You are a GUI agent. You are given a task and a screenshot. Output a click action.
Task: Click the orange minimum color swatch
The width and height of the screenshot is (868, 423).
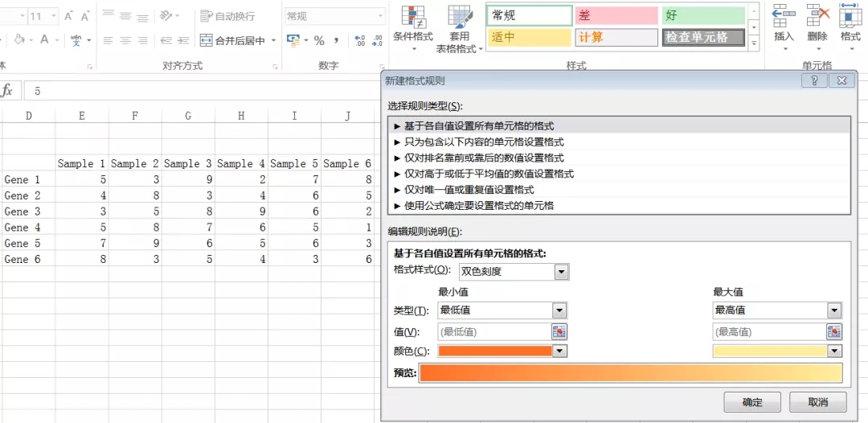point(495,351)
